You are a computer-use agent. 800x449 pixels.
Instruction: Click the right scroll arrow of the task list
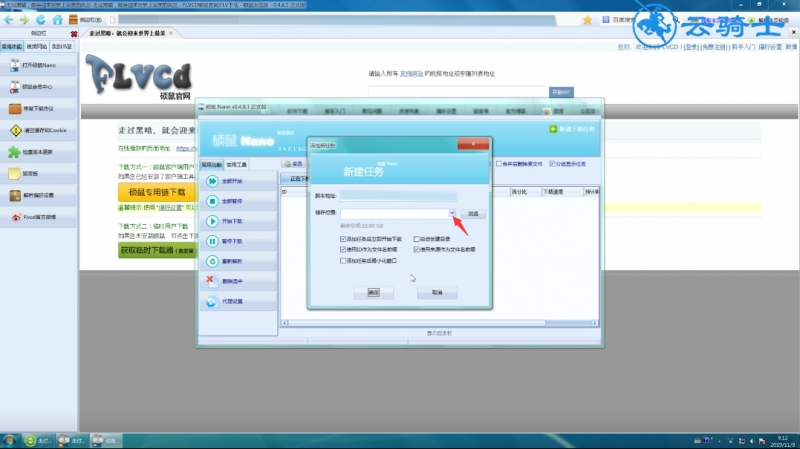click(x=594, y=323)
